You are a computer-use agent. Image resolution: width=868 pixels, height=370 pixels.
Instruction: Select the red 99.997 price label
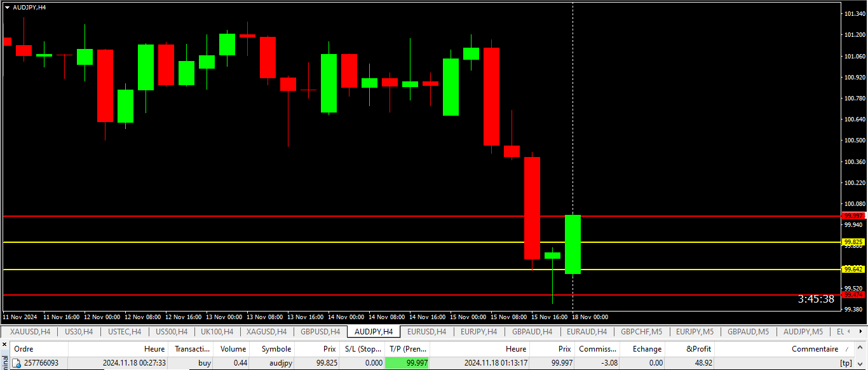[x=853, y=216]
